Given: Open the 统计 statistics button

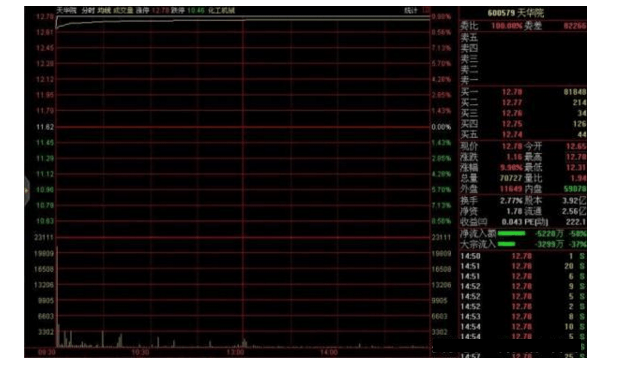Looking at the screenshot, I should tap(411, 10).
